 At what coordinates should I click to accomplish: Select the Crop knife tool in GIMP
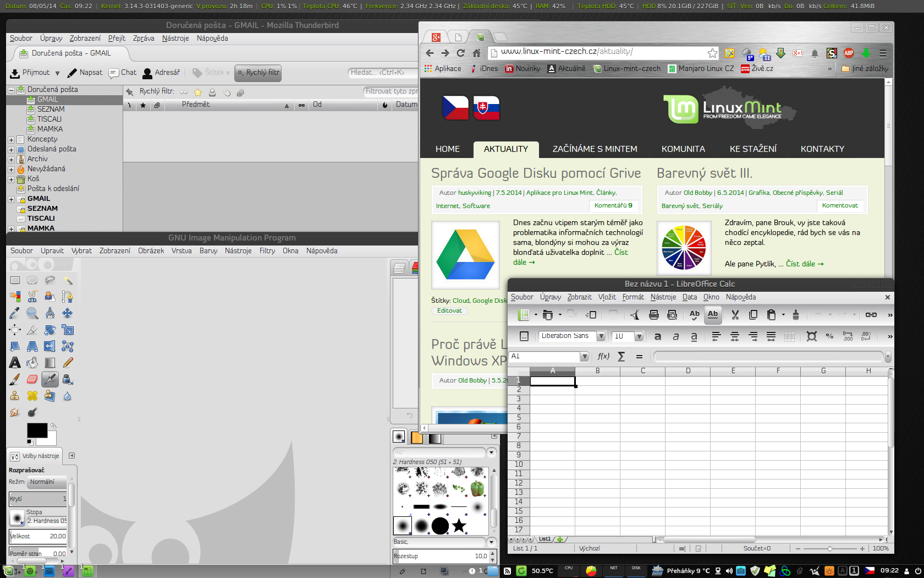(32, 330)
